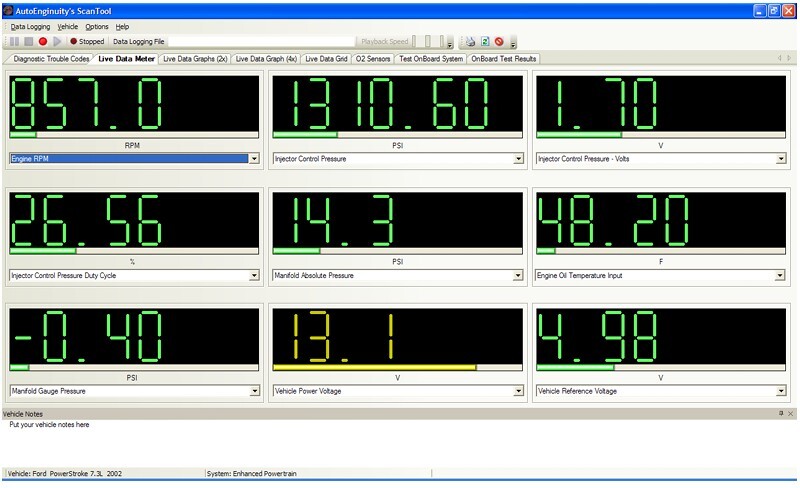Click the red cancel circle toolbar icon
The height and width of the screenshot is (488, 800).
click(x=498, y=42)
